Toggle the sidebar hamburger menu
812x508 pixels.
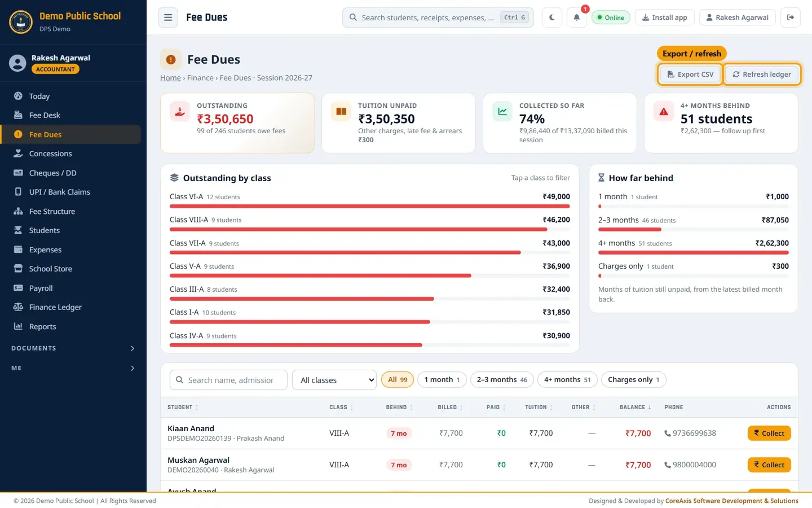(168, 17)
